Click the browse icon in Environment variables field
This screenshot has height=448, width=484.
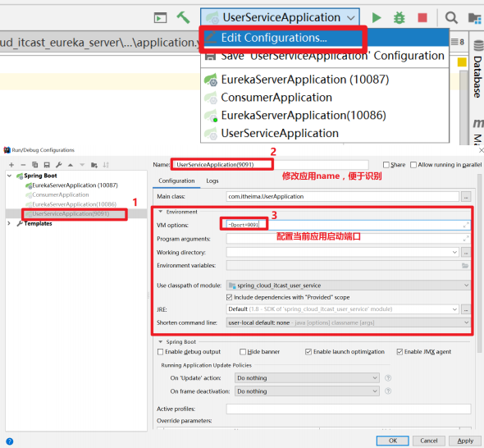click(465, 266)
